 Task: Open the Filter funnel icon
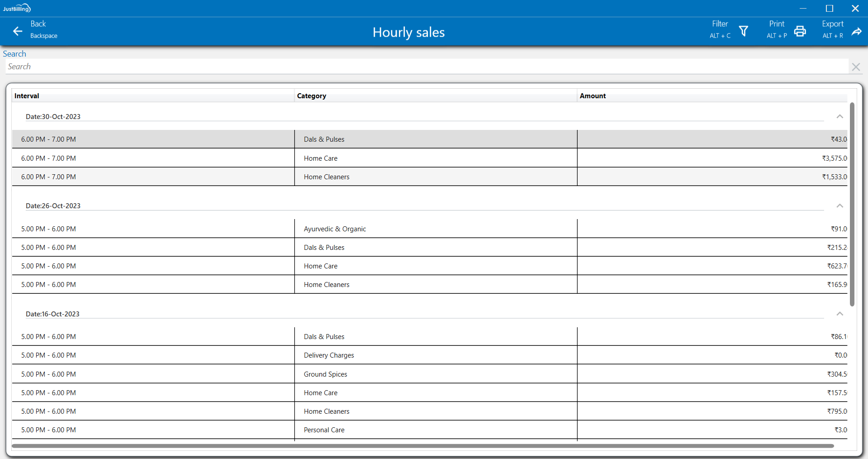[x=743, y=31]
